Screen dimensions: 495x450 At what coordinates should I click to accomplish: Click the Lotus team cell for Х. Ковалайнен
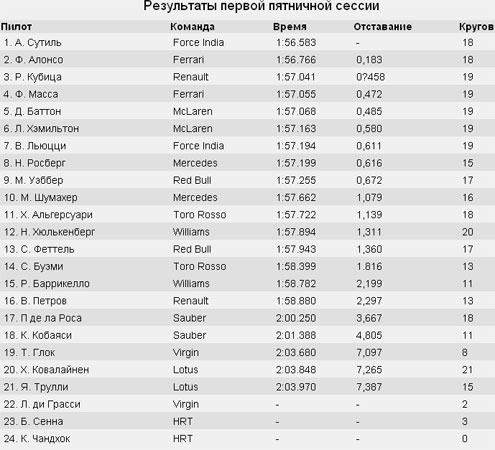pyautogui.click(x=186, y=370)
